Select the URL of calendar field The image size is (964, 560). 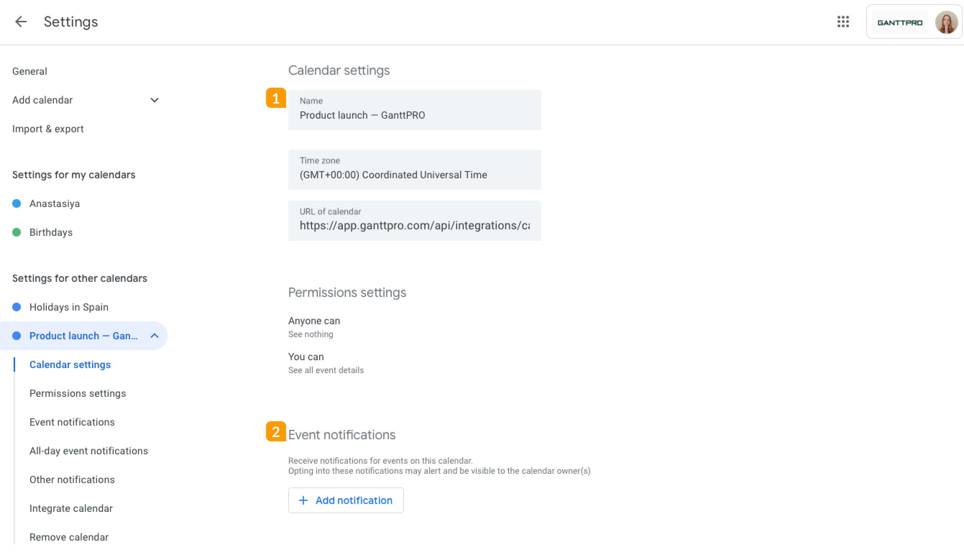pyautogui.click(x=414, y=221)
